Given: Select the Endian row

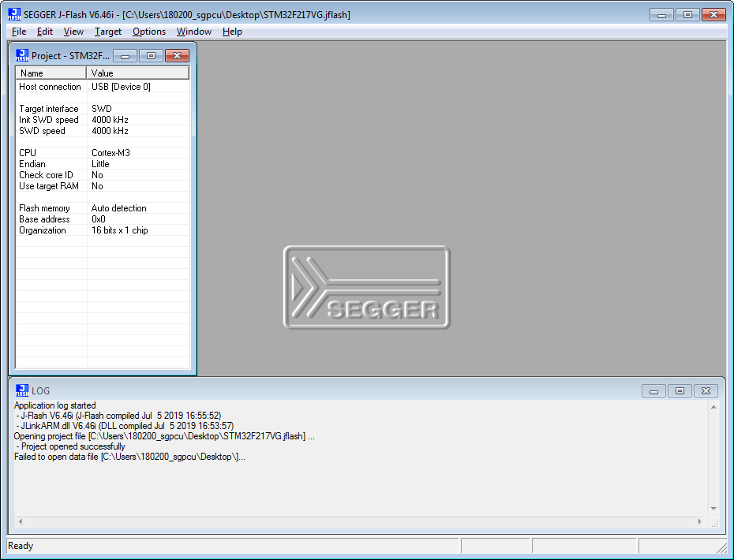Looking at the screenshot, I should pyautogui.click(x=103, y=164).
